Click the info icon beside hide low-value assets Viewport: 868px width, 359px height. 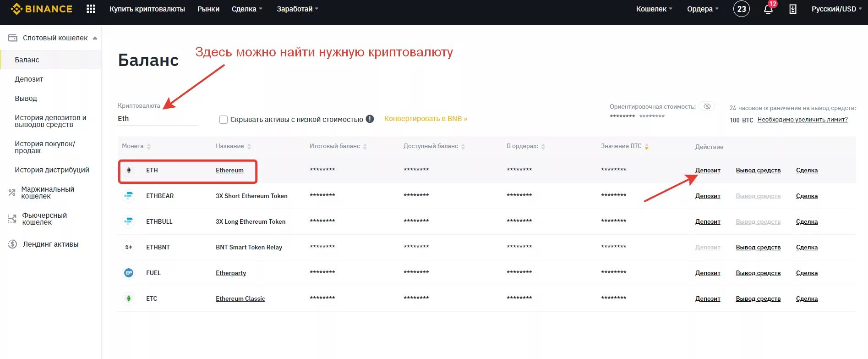pyautogui.click(x=370, y=119)
